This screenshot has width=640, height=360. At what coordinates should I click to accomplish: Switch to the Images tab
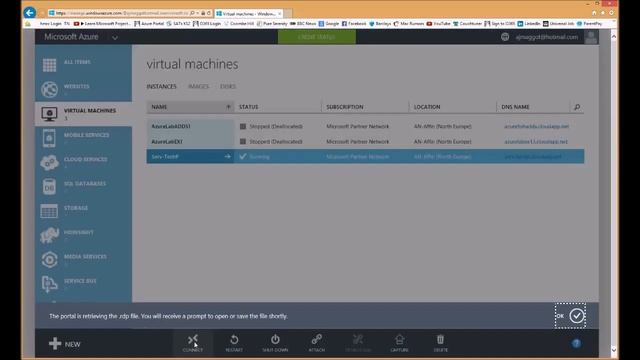tap(198, 87)
